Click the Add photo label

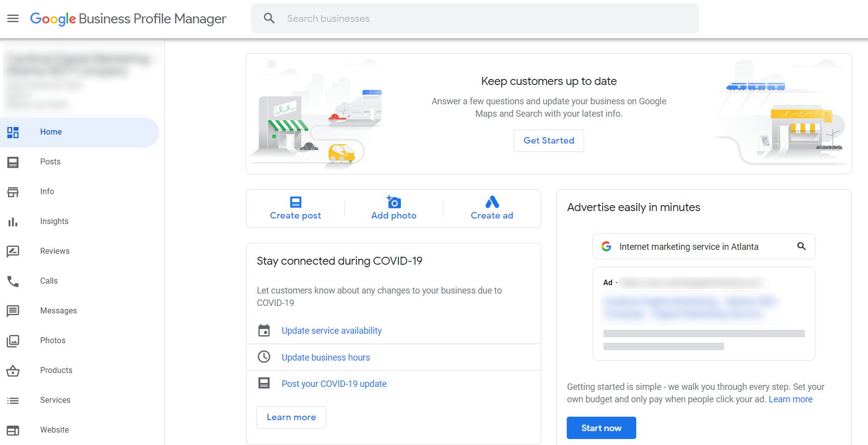click(394, 216)
